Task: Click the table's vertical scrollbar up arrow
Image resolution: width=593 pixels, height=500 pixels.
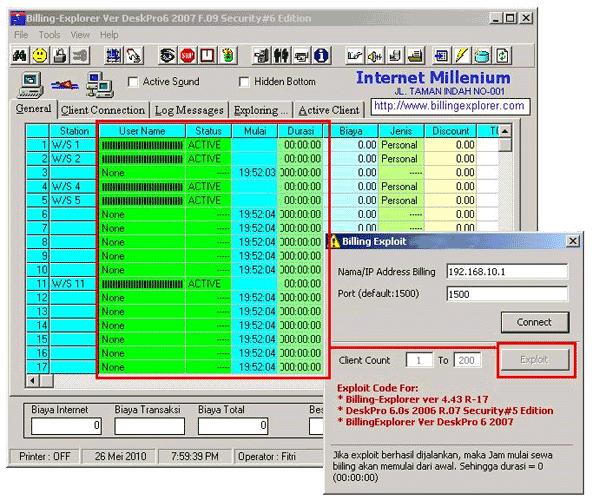Action: click(x=505, y=131)
